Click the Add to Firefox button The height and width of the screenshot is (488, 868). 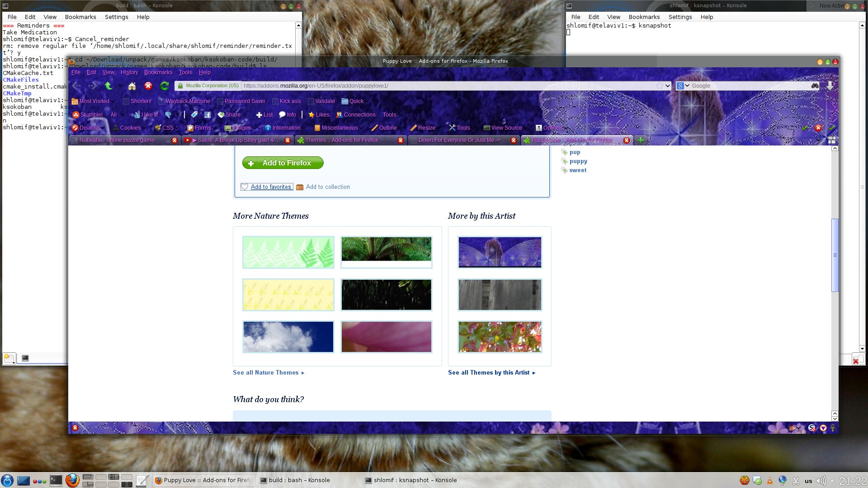pyautogui.click(x=283, y=163)
